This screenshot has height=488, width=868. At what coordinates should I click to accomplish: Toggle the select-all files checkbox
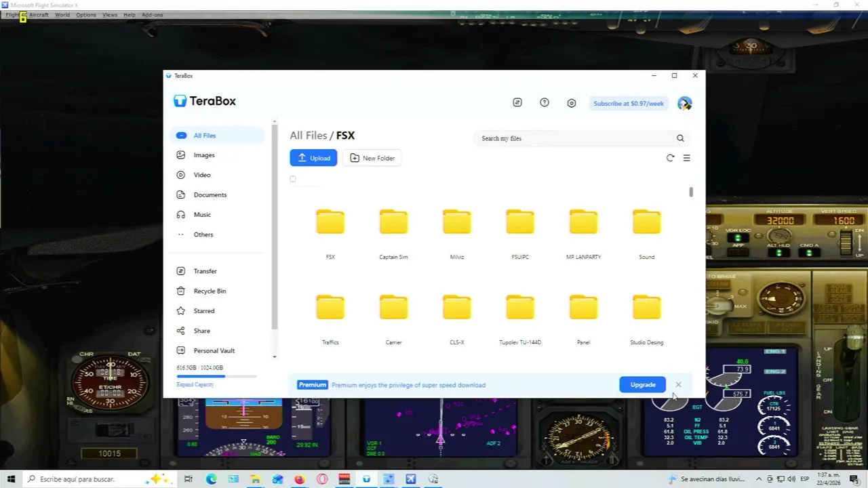click(293, 179)
